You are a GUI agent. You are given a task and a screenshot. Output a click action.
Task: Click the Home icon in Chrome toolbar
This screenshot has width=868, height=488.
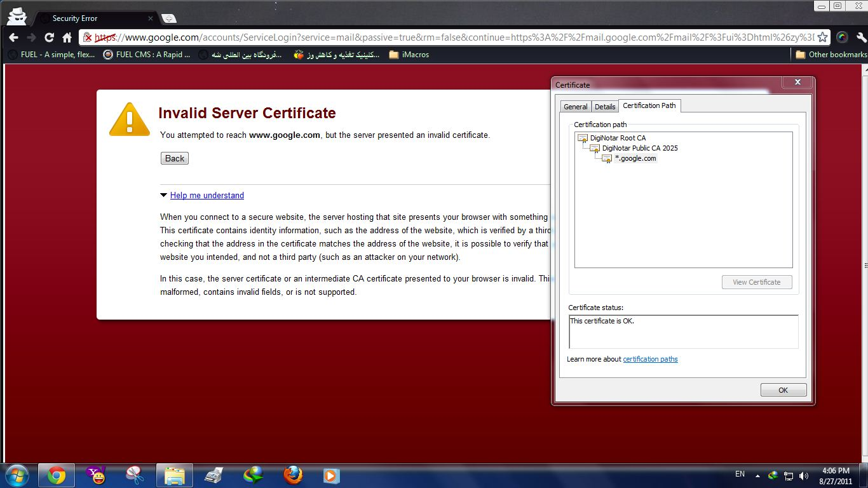point(66,37)
